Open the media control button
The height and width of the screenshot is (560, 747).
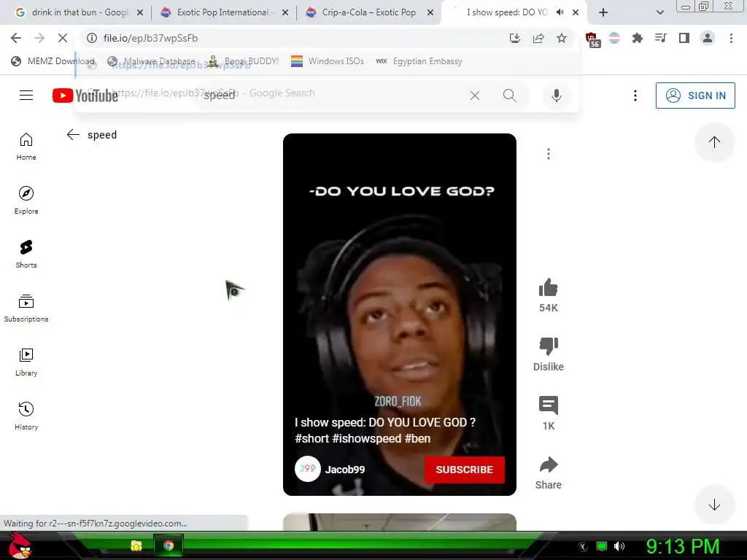(x=660, y=38)
